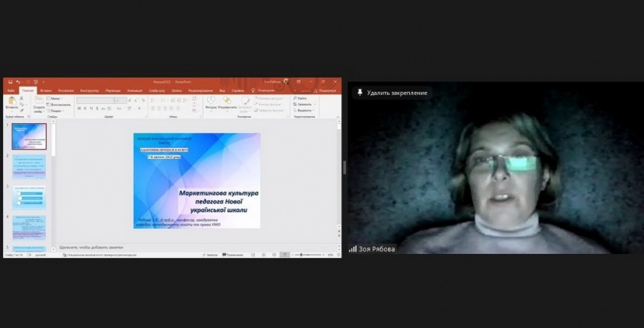
Task: Click the zoom slider in status bar
Action: click(309, 255)
